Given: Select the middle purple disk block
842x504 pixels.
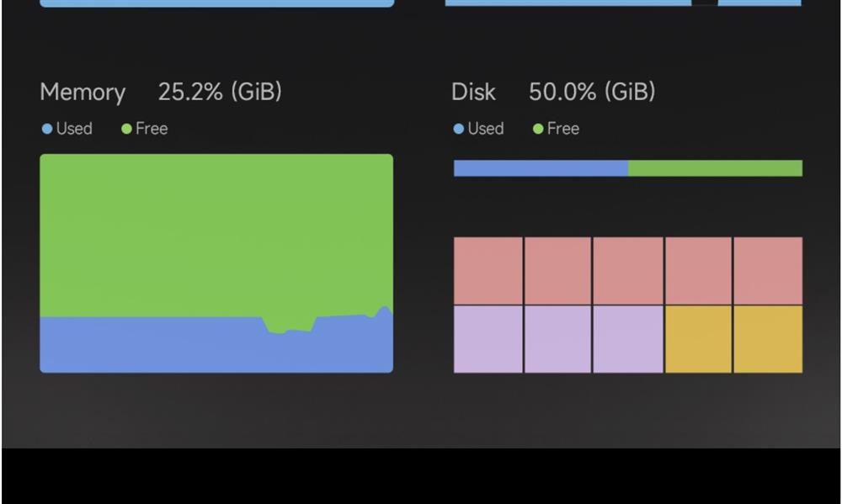Looking at the screenshot, I should point(557,339).
